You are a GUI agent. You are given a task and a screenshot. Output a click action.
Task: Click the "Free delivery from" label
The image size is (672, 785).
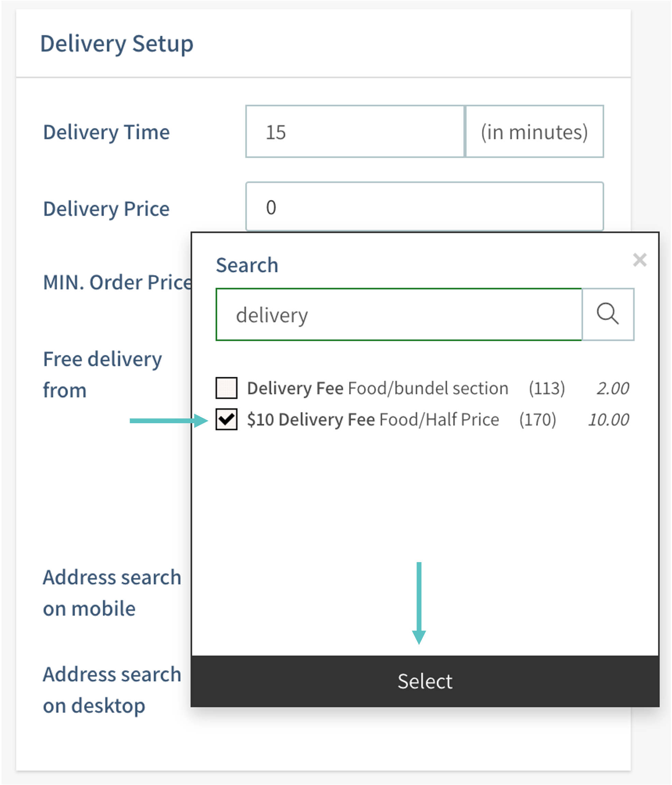pyautogui.click(x=102, y=374)
